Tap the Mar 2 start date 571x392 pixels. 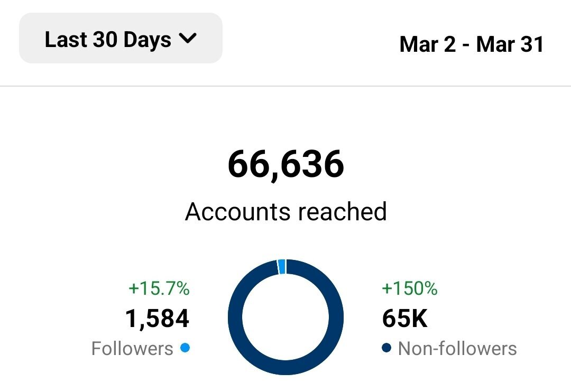428,44
